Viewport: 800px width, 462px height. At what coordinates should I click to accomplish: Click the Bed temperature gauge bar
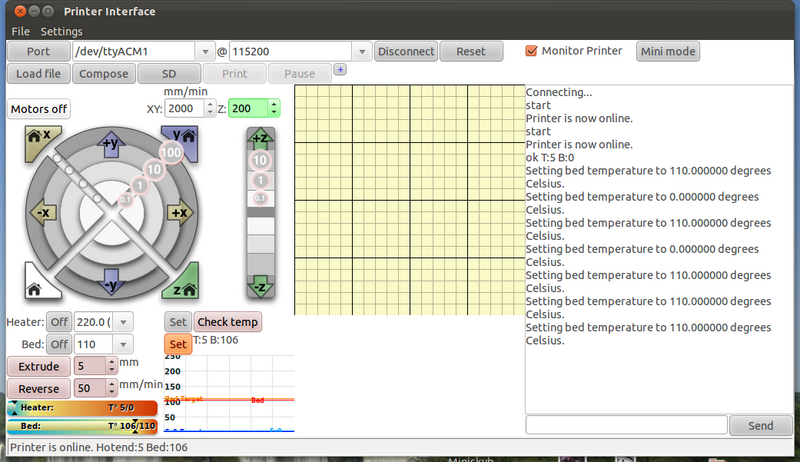click(x=82, y=425)
